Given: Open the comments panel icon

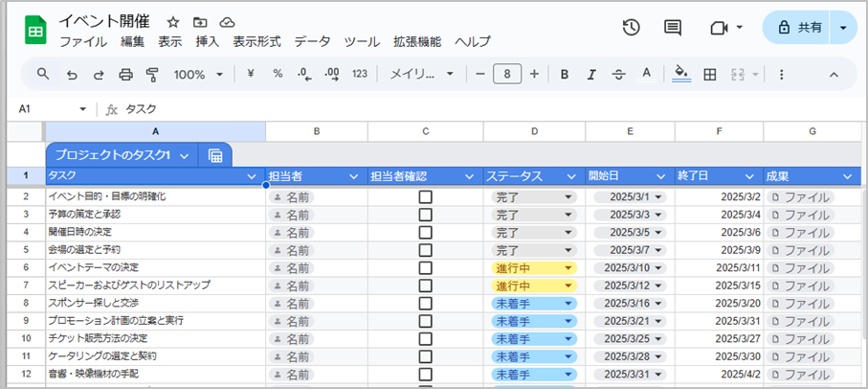Looking at the screenshot, I should point(672,27).
